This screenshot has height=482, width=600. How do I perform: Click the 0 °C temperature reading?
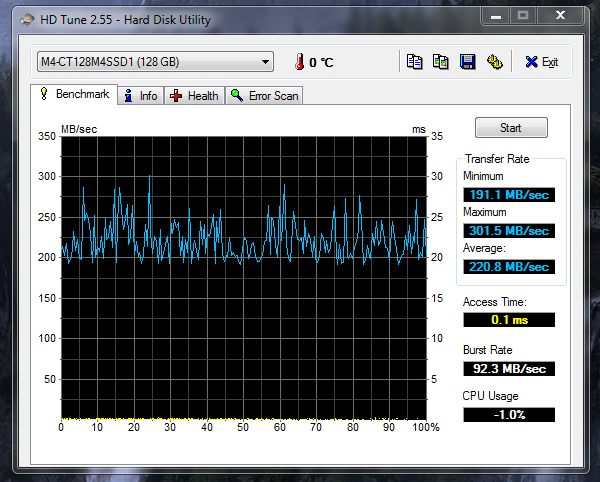pyautogui.click(x=321, y=62)
